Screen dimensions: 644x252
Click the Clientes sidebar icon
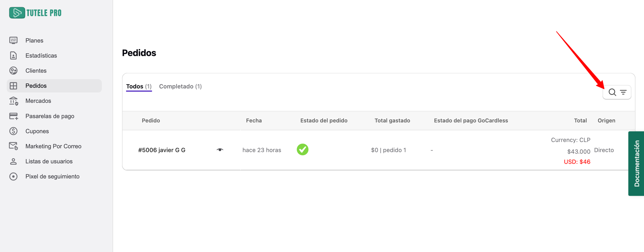[13, 71]
